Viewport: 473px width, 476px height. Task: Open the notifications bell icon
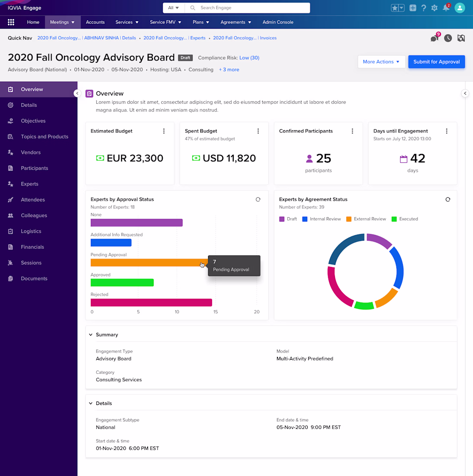[x=446, y=8]
